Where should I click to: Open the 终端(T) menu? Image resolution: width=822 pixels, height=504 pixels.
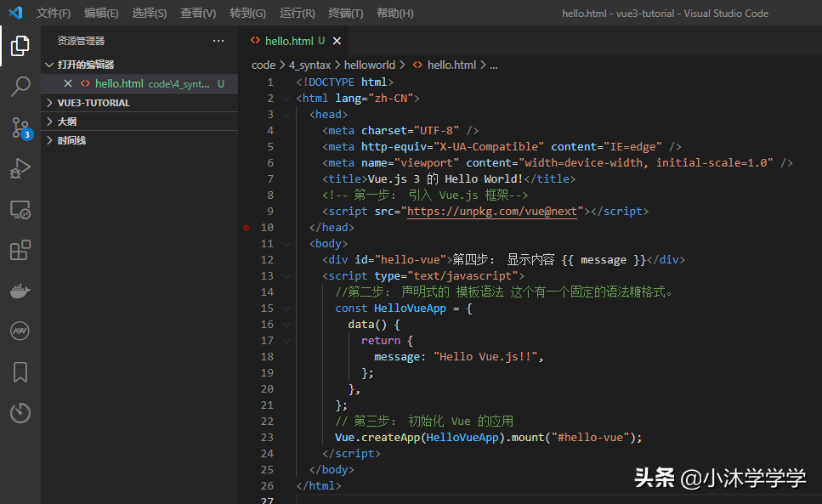[x=346, y=13]
